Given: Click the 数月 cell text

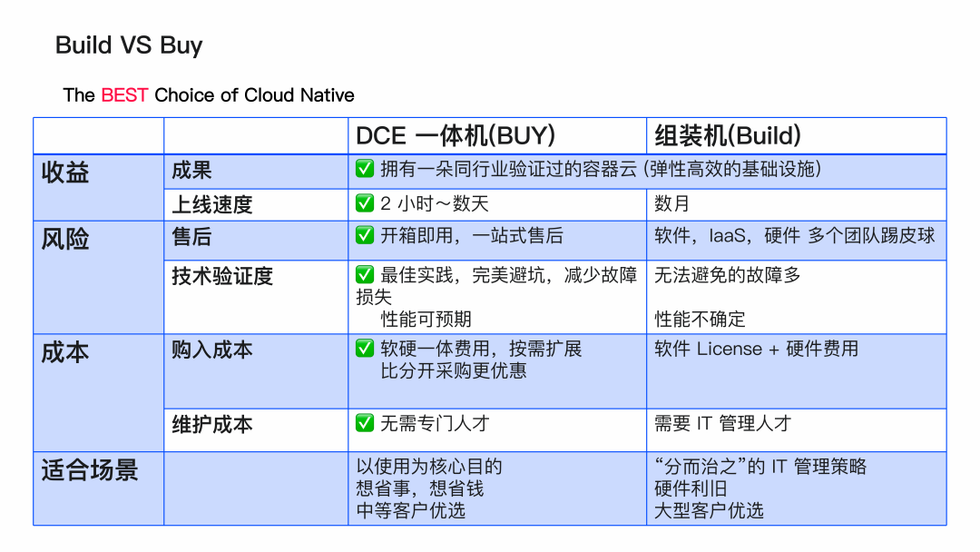Looking at the screenshot, I should 671,203.
